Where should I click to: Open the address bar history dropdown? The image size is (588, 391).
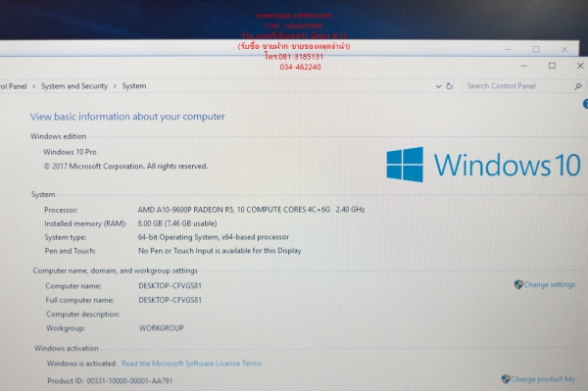438,86
